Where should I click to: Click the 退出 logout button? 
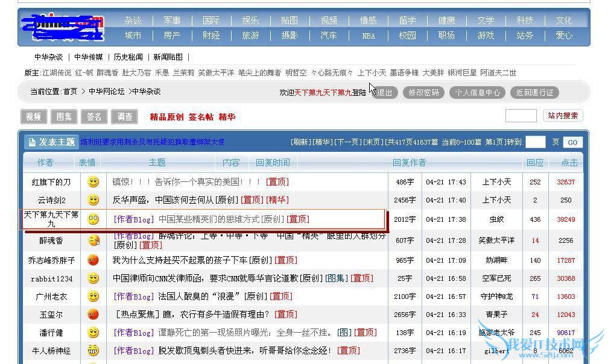coord(384,93)
